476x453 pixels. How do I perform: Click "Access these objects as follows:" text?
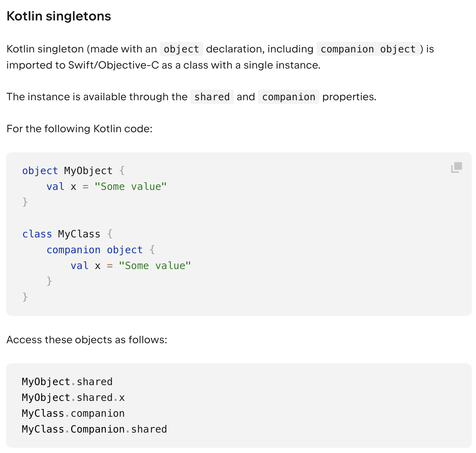pos(87,340)
